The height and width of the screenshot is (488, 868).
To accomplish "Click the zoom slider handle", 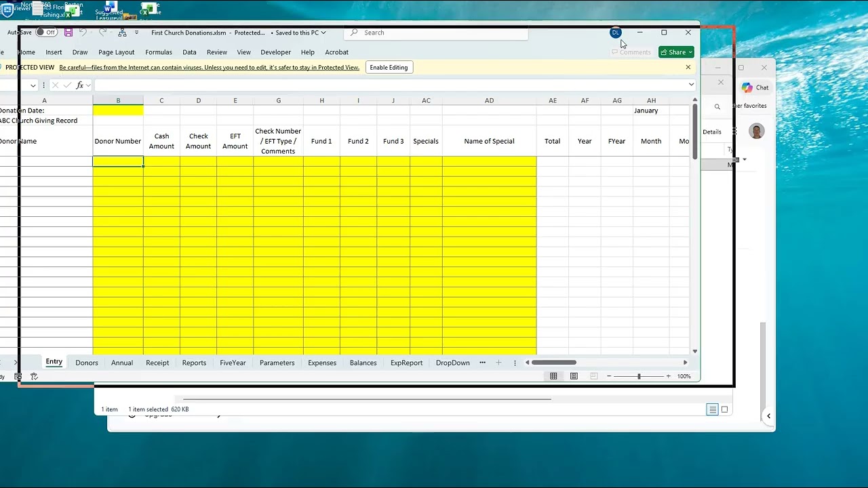I will click(x=639, y=376).
